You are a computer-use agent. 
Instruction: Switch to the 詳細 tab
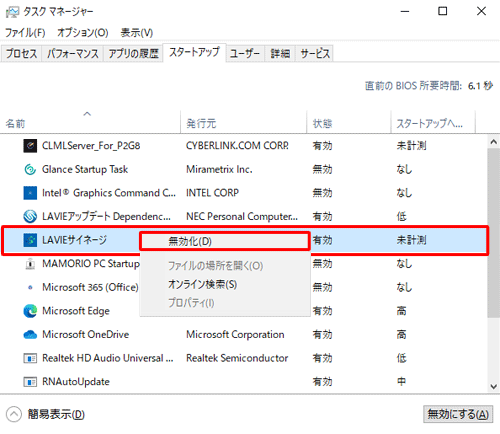280,53
